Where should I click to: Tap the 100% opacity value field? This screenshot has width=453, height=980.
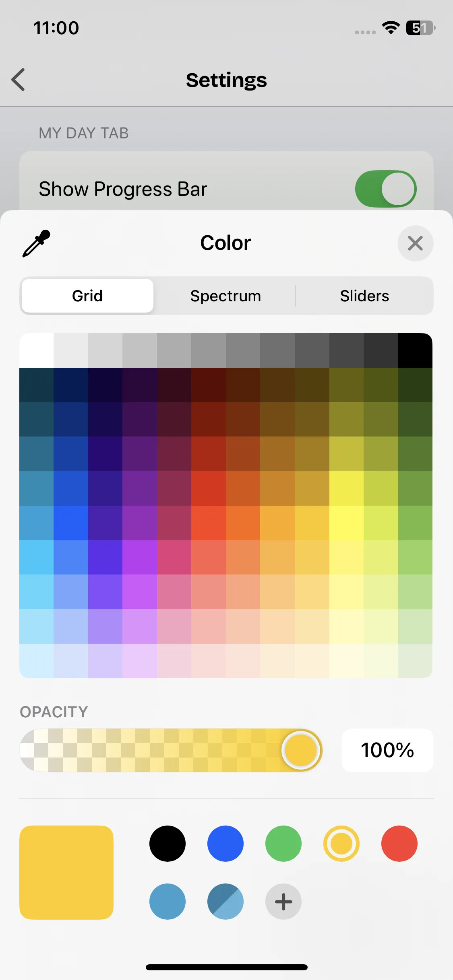point(387,750)
